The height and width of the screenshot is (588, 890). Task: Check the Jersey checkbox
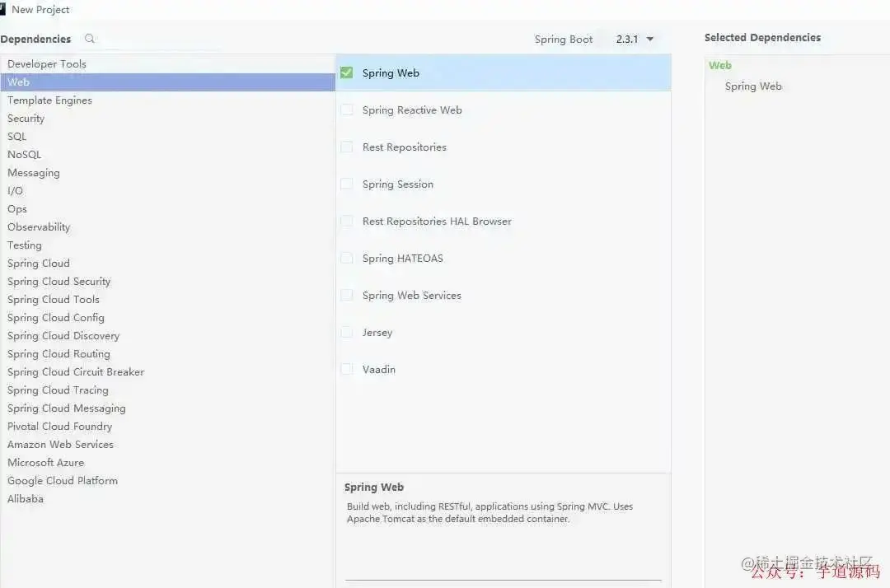click(346, 332)
